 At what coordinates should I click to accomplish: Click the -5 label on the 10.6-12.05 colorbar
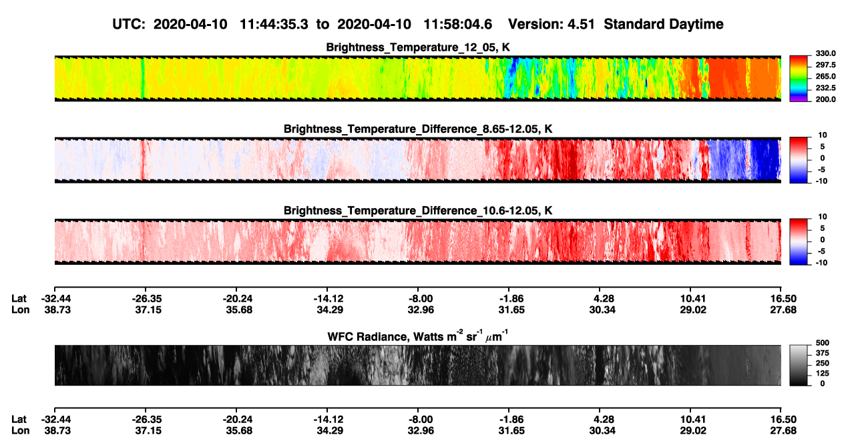point(821,251)
